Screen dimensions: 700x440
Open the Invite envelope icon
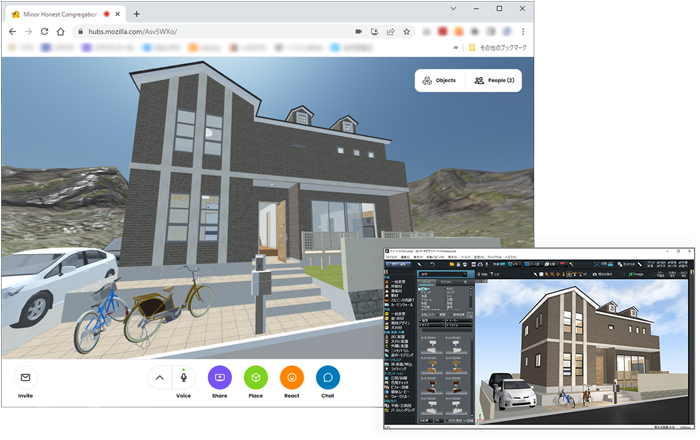click(25, 378)
